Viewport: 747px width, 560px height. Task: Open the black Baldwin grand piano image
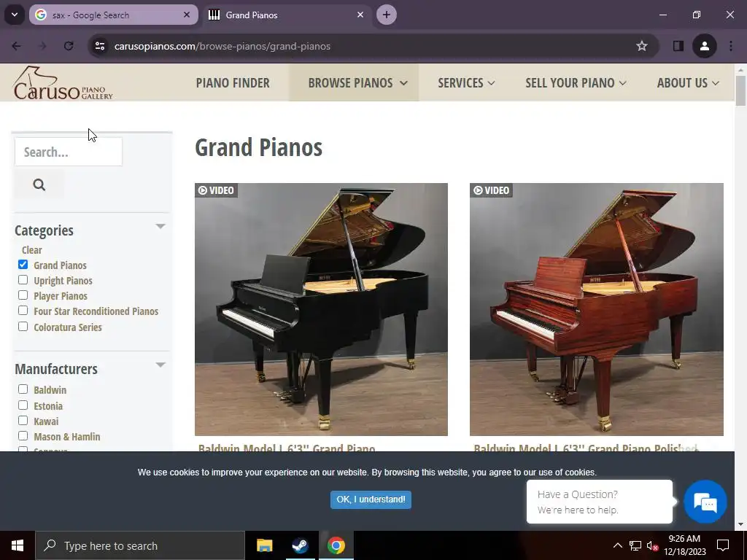[x=321, y=309]
